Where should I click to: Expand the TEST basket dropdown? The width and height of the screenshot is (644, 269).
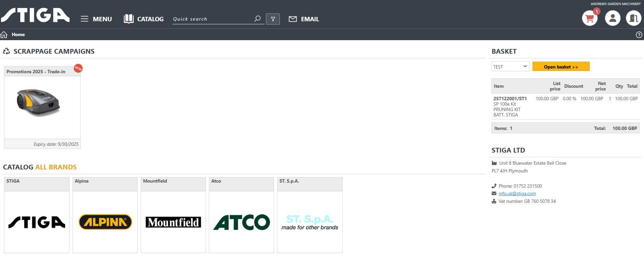click(510, 66)
